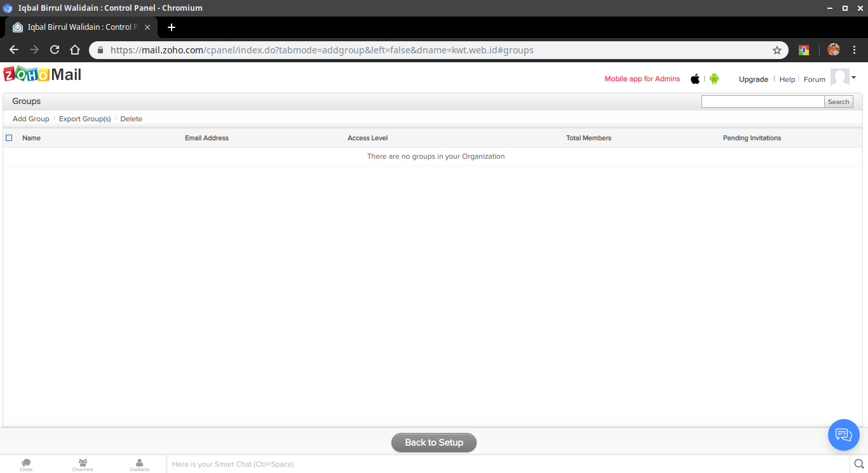
Task: Open the Contacts icon
Action: coord(139,464)
